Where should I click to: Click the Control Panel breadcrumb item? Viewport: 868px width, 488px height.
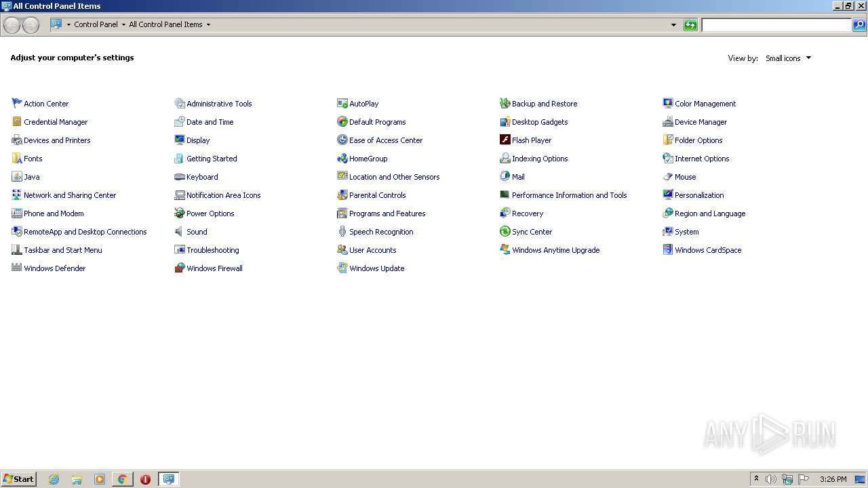(96, 24)
